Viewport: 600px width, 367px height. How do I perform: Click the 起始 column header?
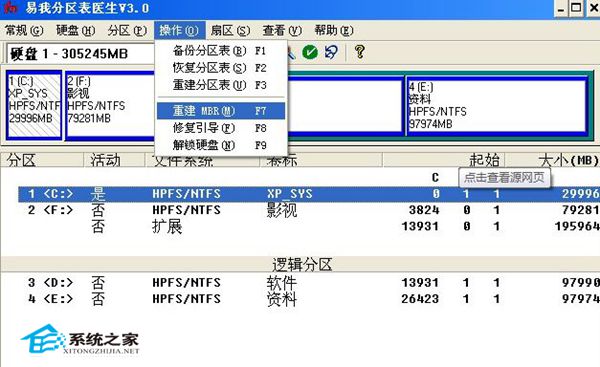click(444, 160)
